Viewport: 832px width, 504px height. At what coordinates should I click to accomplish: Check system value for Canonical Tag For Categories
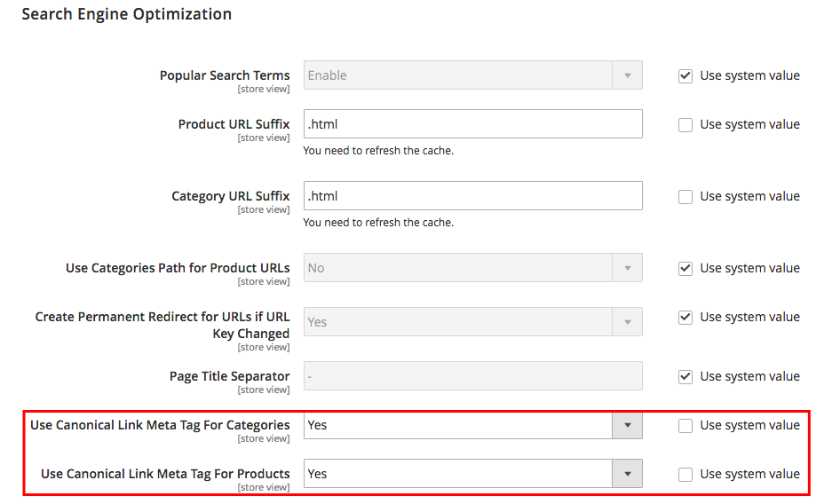[x=685, y=426]
